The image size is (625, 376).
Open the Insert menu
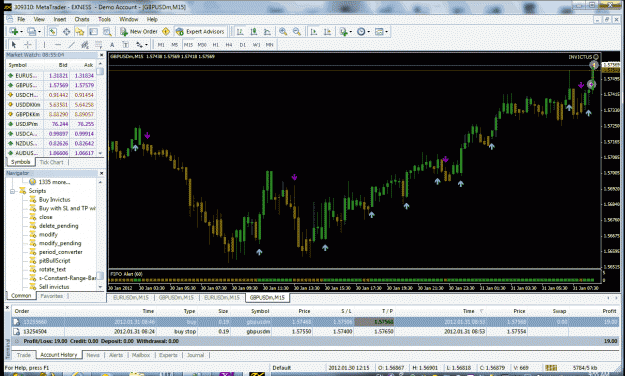click(60, 19)
